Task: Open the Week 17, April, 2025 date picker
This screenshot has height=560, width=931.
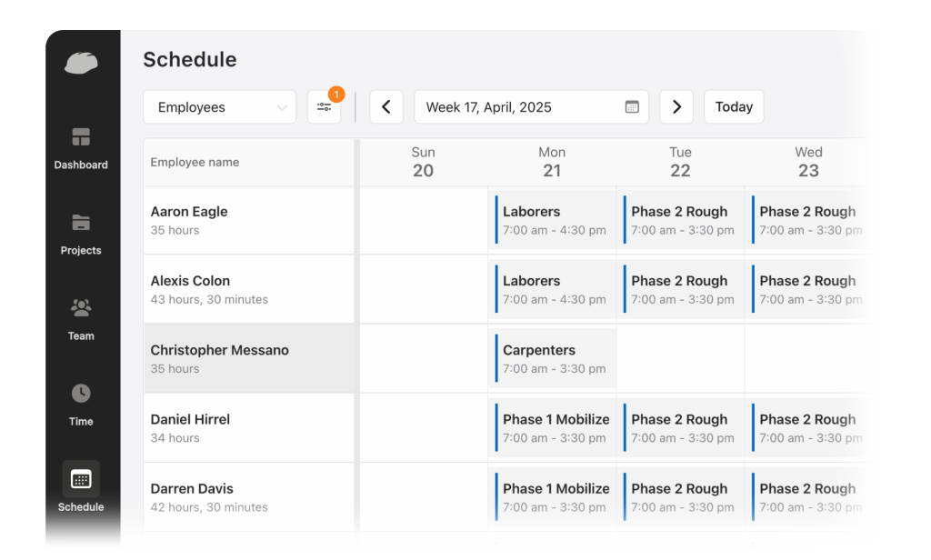Action: 518,107
